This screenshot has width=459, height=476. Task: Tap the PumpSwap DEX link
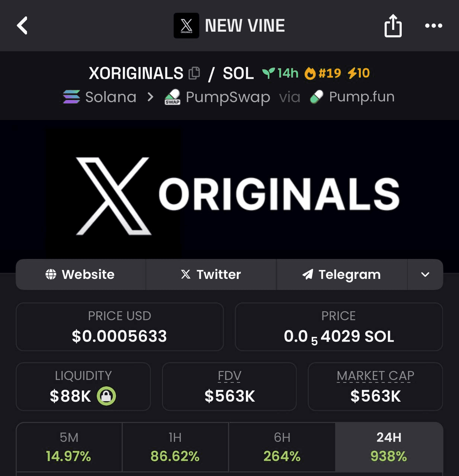coord(217,97)
